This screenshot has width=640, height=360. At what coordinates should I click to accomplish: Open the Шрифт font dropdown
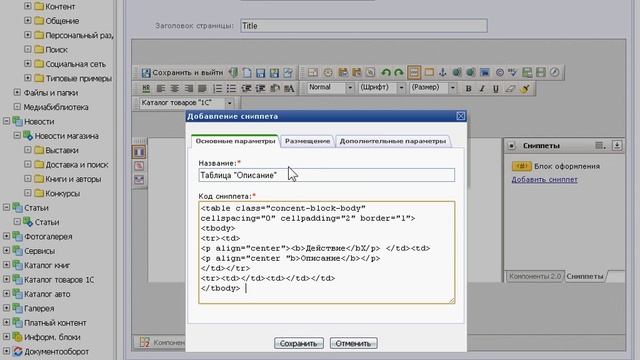pyautogui.click(x=382, y=87)
